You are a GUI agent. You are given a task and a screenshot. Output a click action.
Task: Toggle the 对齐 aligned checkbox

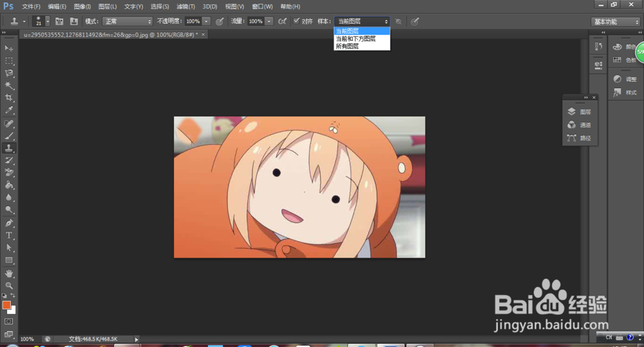pyautogui.click(x=296, y=21)
